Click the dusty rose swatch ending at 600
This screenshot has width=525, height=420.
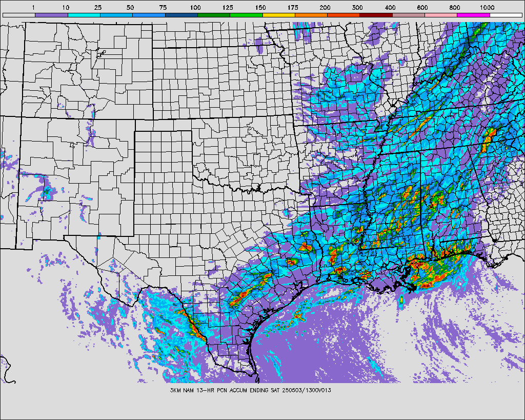tap(409, 15)
